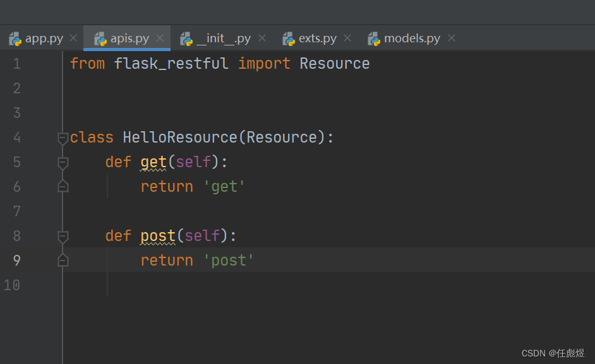Image resolution: width=595 pixels, height=364 pixels.
Task: Click the string 'post' on line 9
Action: 229,261
